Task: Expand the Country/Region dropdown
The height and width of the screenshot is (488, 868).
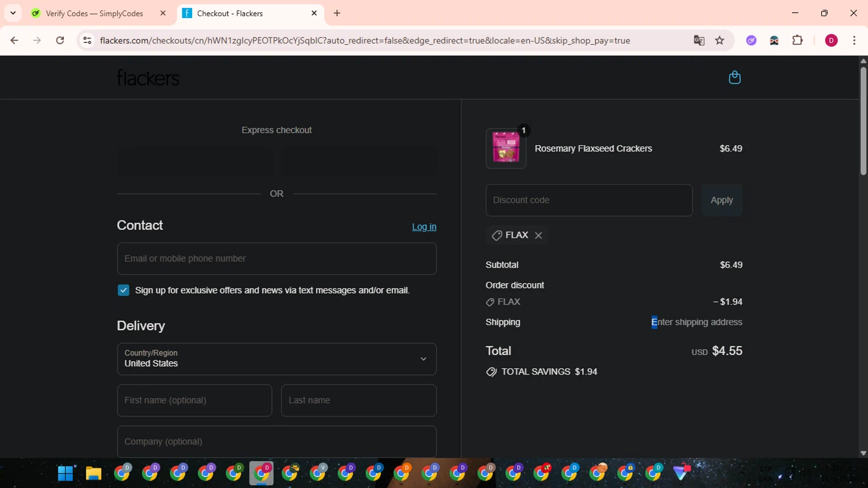Action: (277, 359)
